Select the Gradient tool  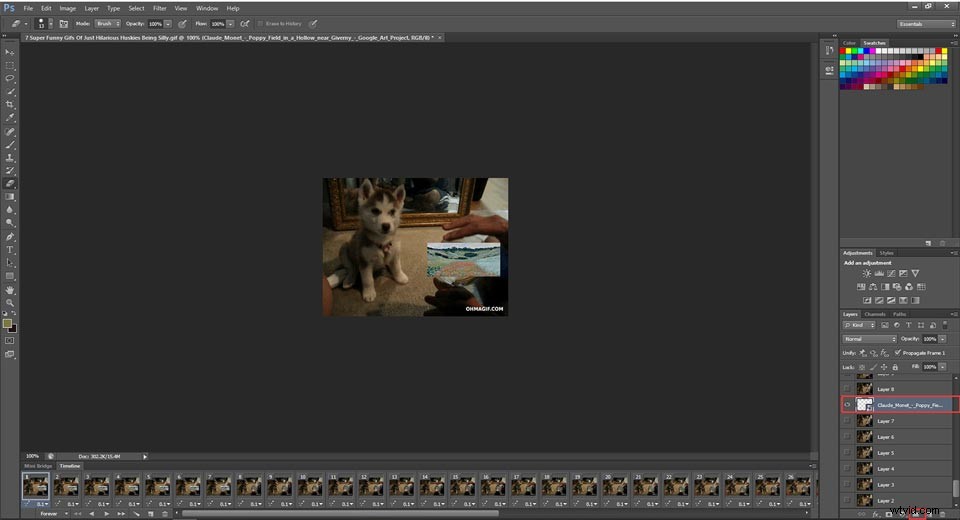(x=10, y=197)
